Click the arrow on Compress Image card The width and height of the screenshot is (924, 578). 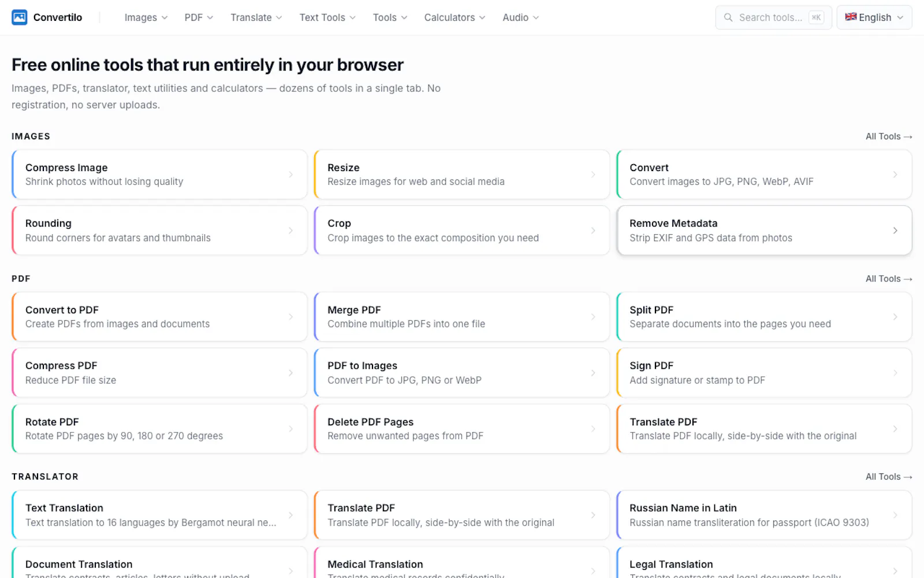coord(290,175)
